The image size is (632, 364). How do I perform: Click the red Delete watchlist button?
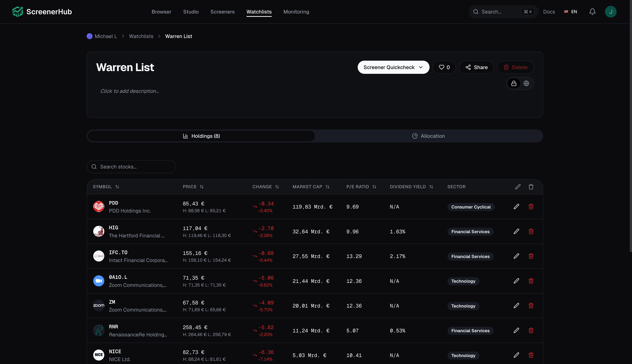coord(515,67)
